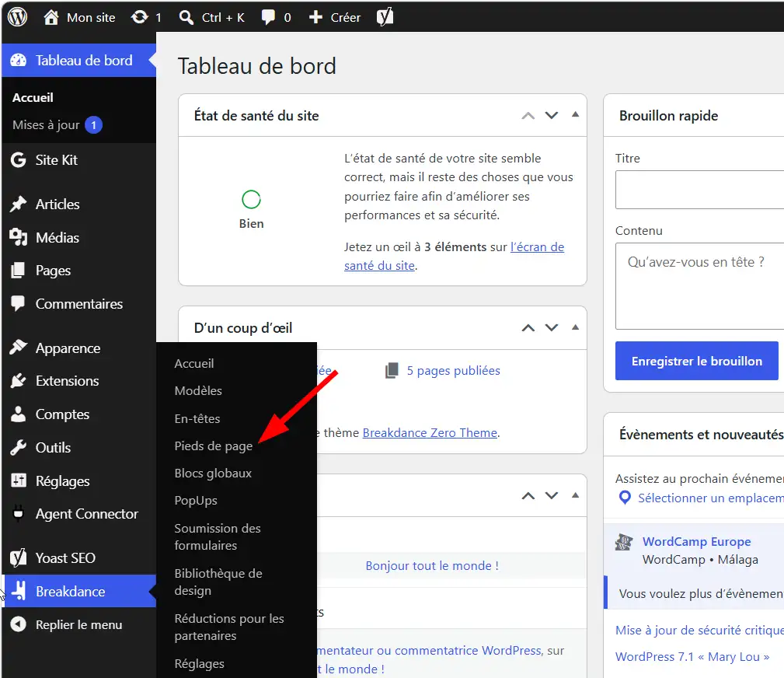Focus the Titre input field
The height and width of the screenshot is (678, 784).
[x=699, y=190]
